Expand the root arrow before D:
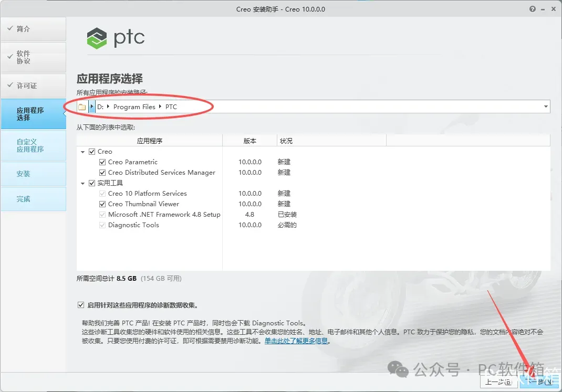Image resolution: width=562 pixels, height=392 pixels. [x=92, y=107]
